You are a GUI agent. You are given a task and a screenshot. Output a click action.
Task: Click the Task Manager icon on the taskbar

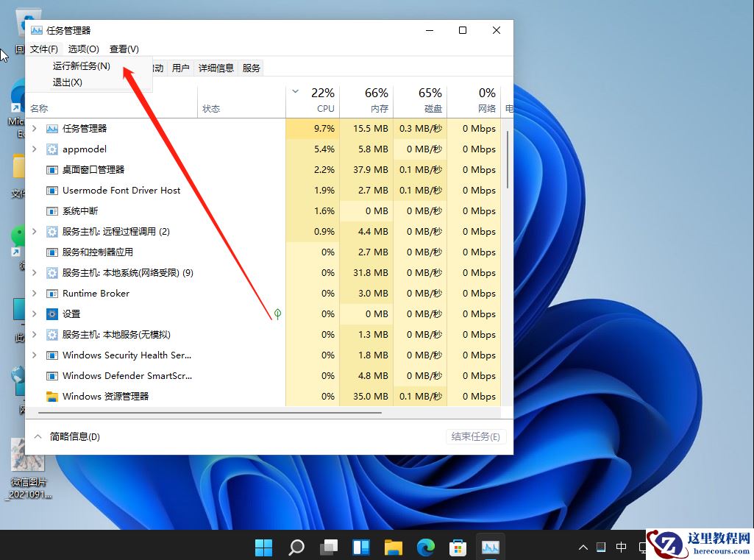(x=490, y=547)
